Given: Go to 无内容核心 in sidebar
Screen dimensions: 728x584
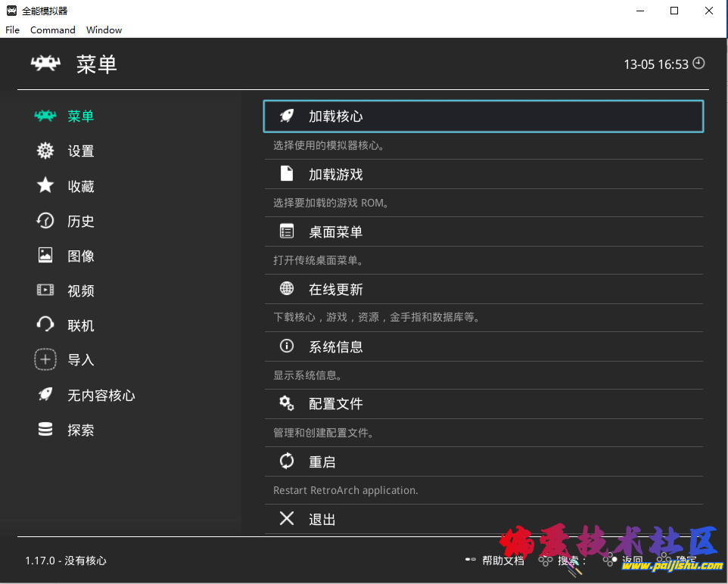Looking at the screenshot, I should pyautogui.click(x=101, y=396).
